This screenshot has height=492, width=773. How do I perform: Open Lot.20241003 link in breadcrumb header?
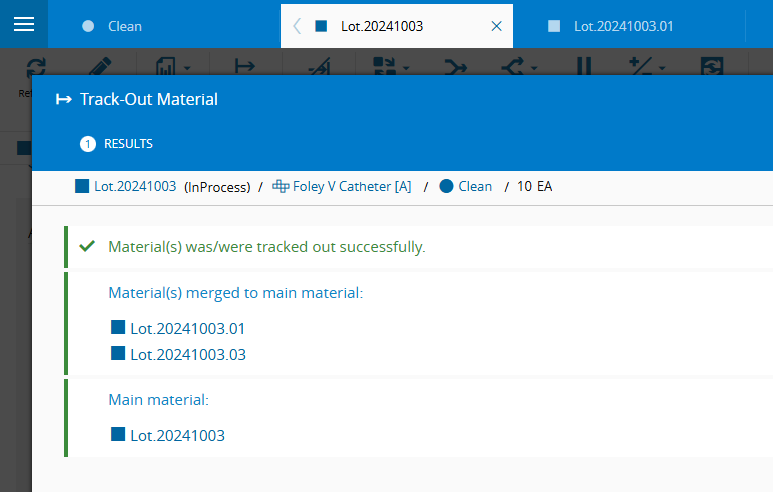tap(135, 186)
